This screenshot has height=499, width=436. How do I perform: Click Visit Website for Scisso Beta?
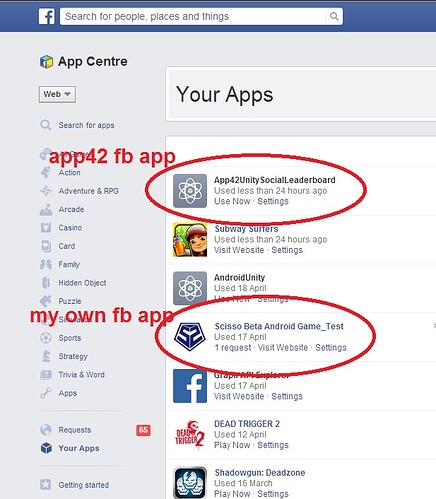(283, 348)
